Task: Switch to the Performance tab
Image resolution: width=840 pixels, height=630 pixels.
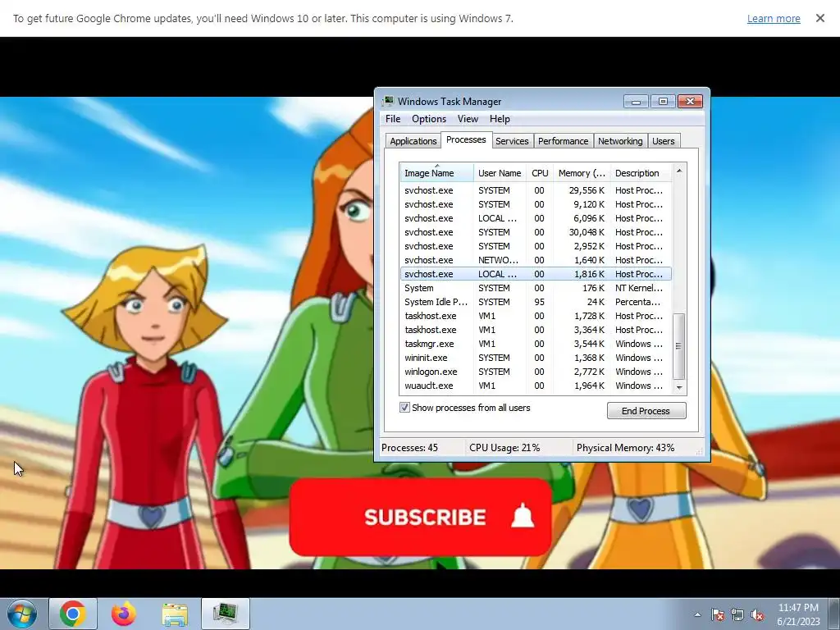Action: (x=563, y=141)
